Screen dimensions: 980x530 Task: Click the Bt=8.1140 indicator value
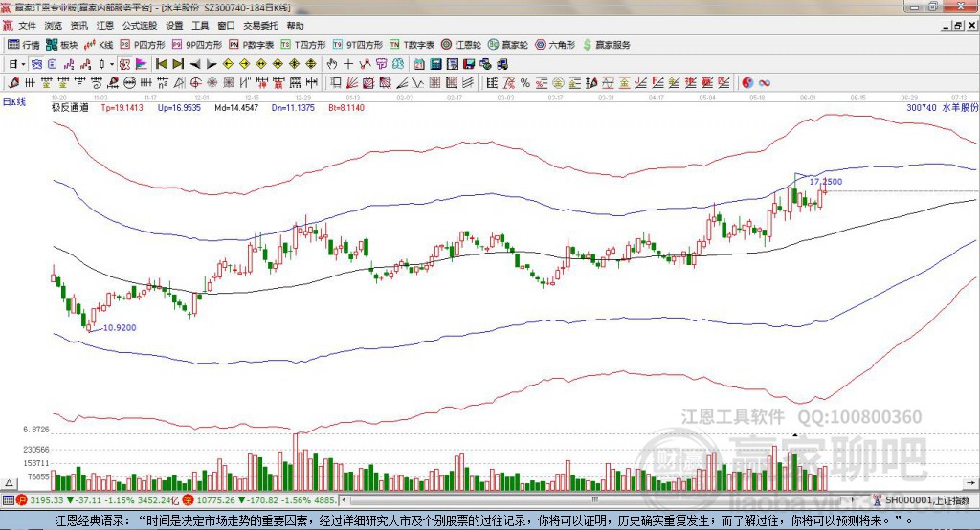pyautogui.click(x=346, y=107)
